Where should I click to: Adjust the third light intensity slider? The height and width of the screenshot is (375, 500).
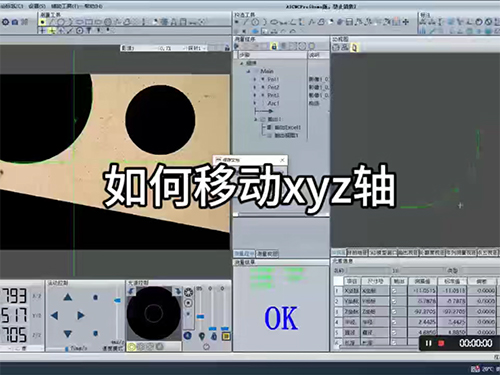point(225,329)
